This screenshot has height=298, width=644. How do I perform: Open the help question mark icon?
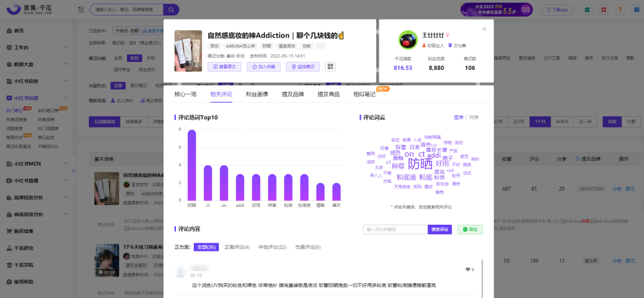coord(620,10)
